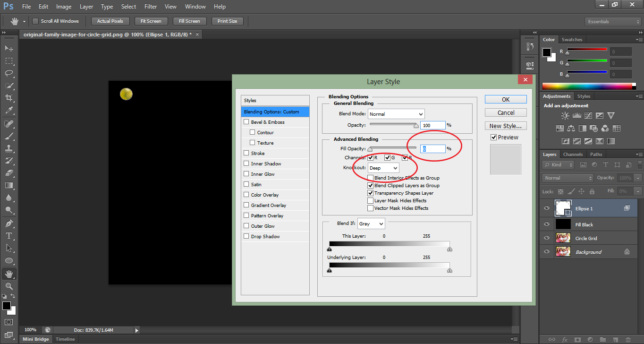Select the Zoom tool
Viewport: 644px width, 344px height.
coord(8,285)
